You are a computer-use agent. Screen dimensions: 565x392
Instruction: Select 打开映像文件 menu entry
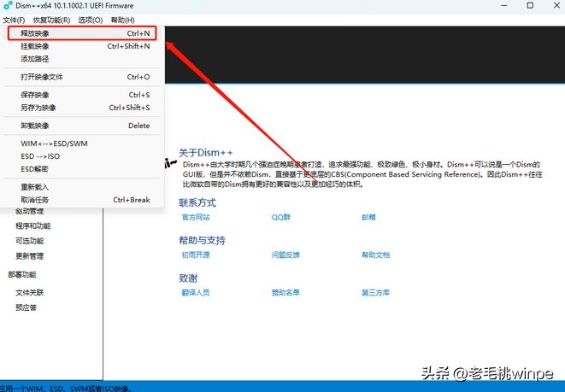82,77
